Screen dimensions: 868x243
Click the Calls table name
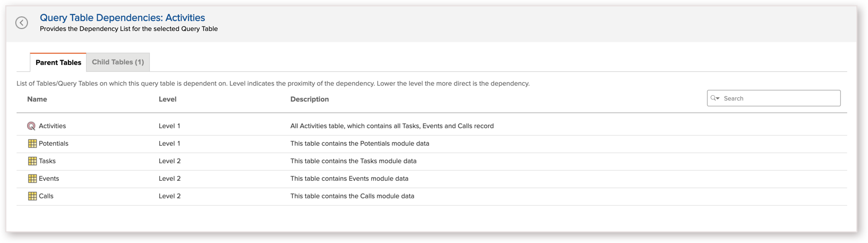pyautogui.click(x=46, y=196)
